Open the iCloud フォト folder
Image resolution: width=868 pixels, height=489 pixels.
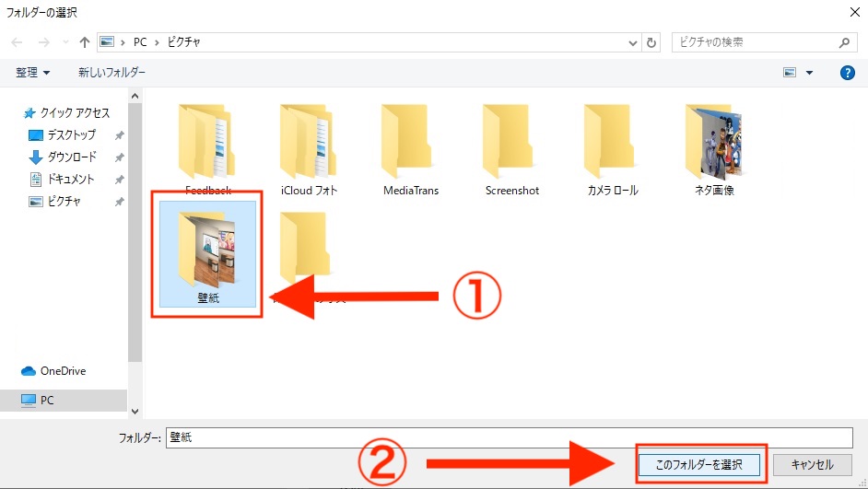coord(309,147)
